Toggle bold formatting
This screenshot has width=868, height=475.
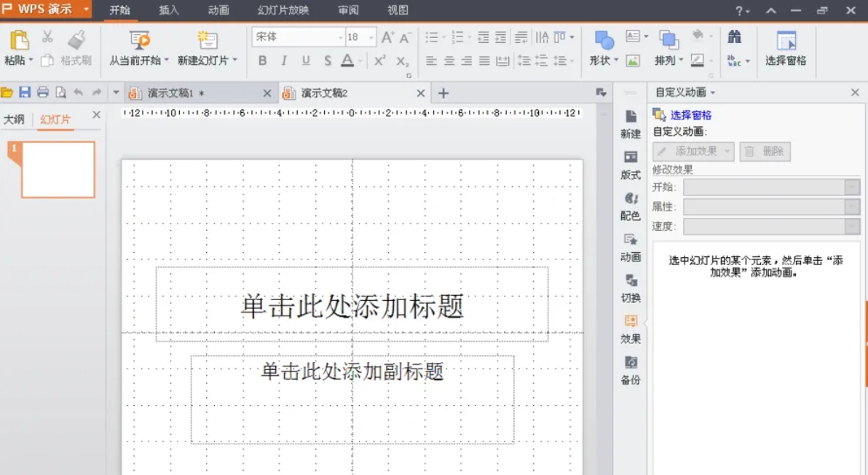262,61
